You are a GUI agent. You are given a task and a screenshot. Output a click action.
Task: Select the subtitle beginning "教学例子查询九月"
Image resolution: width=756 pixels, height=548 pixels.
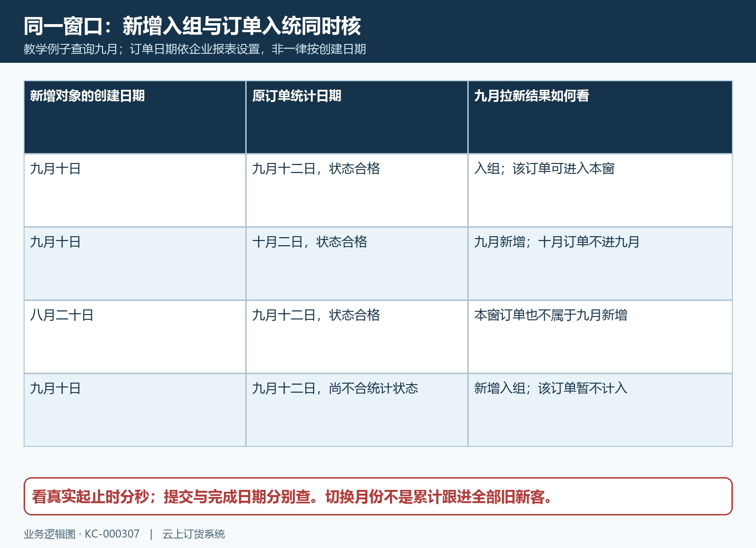[x=195, y=49]
